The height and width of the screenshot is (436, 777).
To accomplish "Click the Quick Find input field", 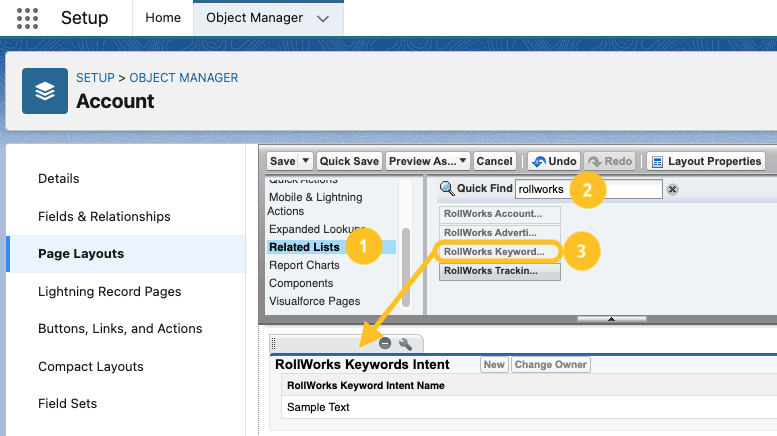I will pos(589,189).
